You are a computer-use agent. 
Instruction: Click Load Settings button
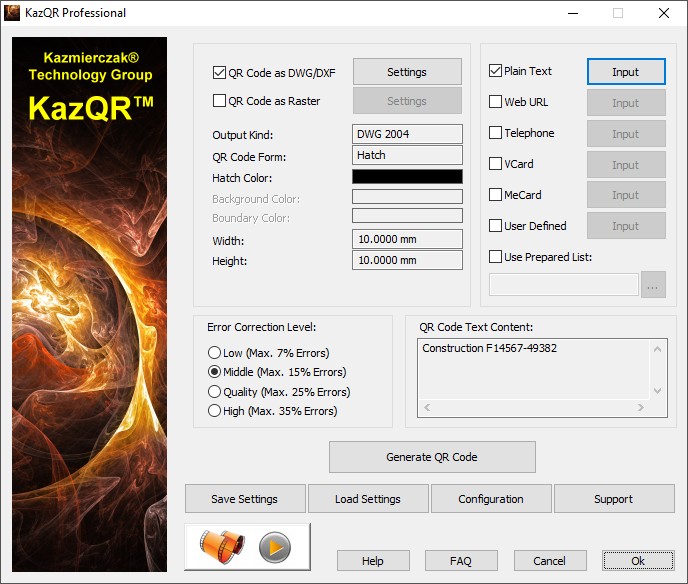[x=368, y=498]
